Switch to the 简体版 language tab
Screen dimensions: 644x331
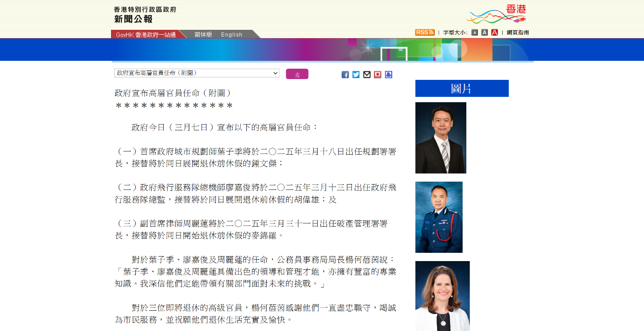(x=203, y=34)
